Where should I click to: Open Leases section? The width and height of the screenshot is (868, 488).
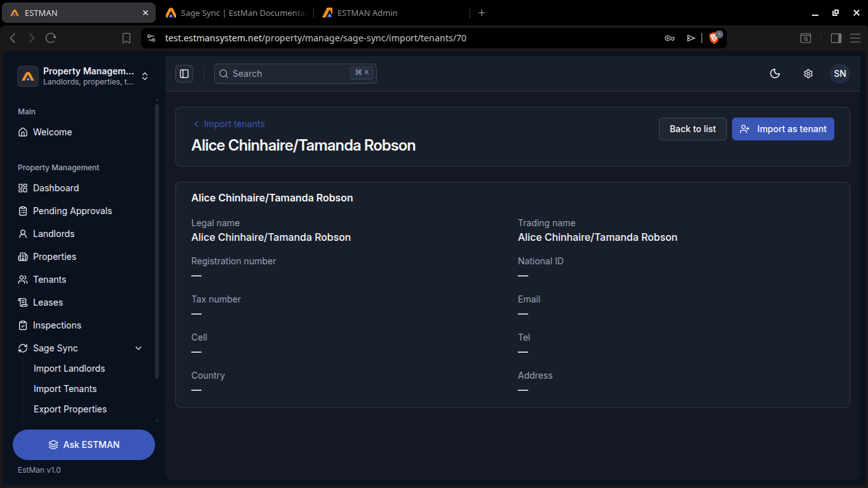[48, 302]
